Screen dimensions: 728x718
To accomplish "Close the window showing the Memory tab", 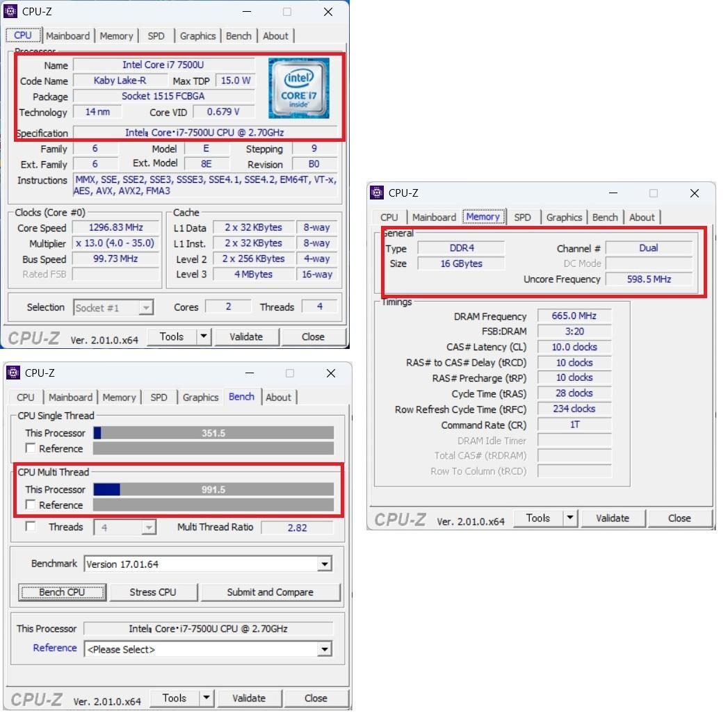I will click(694, 193).
